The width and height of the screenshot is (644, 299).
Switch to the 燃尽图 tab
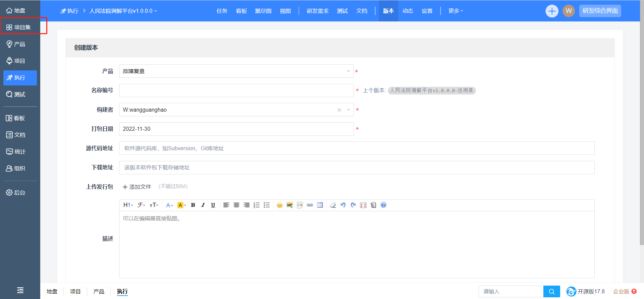(x=263, y=11)
